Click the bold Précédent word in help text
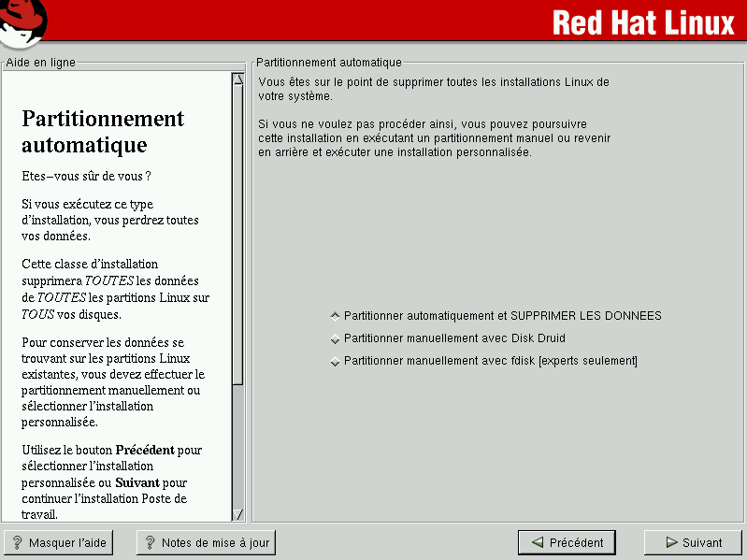 click(x=144, y=450)
